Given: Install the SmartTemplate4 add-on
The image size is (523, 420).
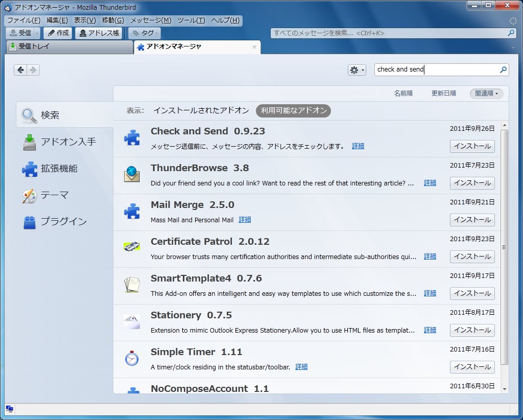Looking at the screenshot, I should tap(472, 293).
